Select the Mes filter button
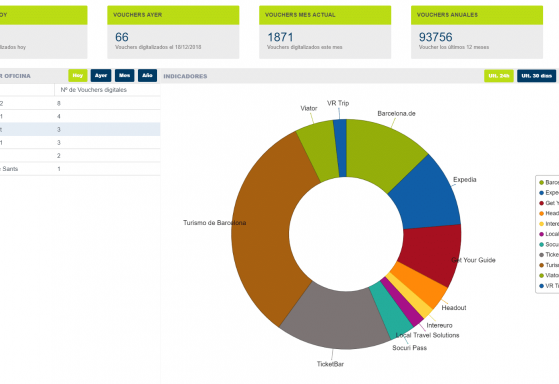559x384 pixels. 124,76
